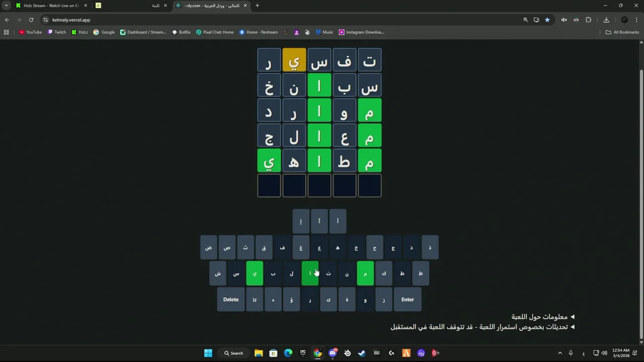Expand تحديثات بخصوص استمرار اللعبة section
The height and width of the screenshot is (362, 644).
482,327
